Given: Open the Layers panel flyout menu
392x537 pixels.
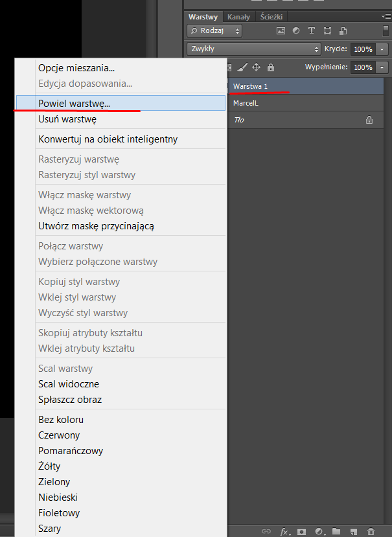Looking at the screenshot, I should click(386, 16).
